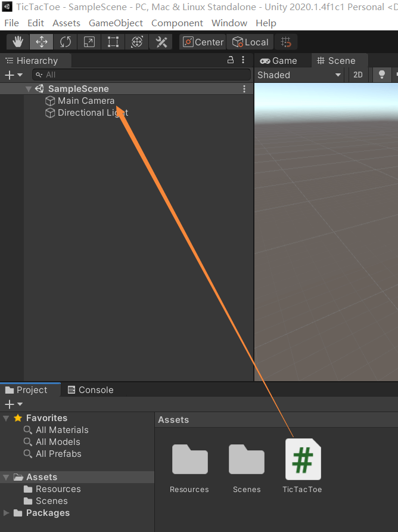
Task: Select Directional Light object
Action: click(93, 113)
